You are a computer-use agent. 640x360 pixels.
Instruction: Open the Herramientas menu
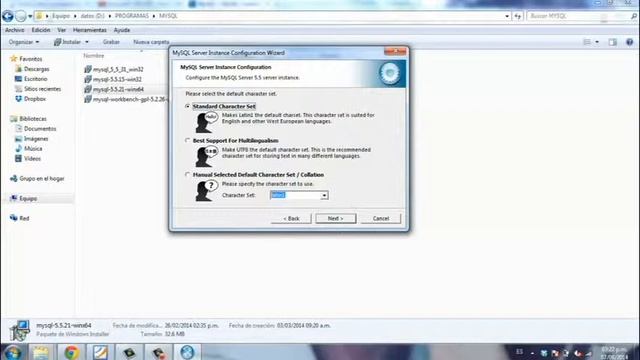click(x=89, y=30)
